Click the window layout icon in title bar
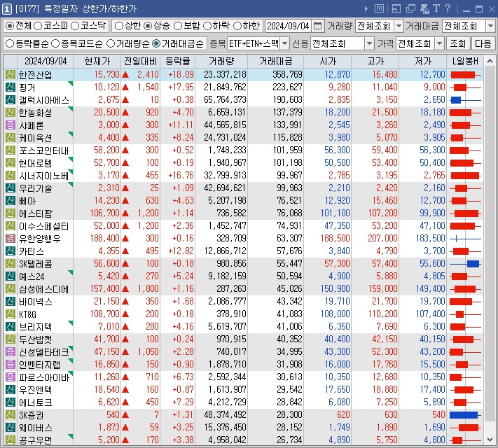Viewport: 498px width, 448px height. click(396, 8)
